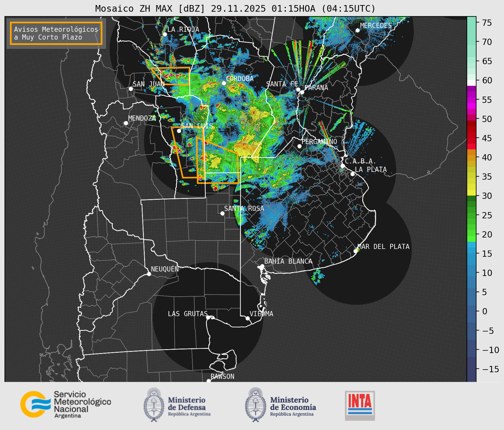Click the CORDOBA map label
Image resolution: width=504 pixels, height=430 pixels.
pos(240,79)
